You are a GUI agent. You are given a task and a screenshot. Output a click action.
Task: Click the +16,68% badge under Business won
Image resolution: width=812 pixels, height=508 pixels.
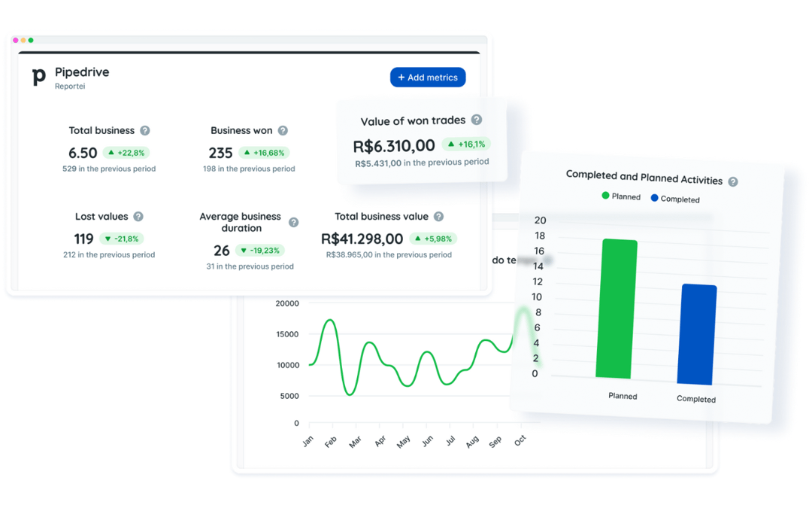(264, 153)
